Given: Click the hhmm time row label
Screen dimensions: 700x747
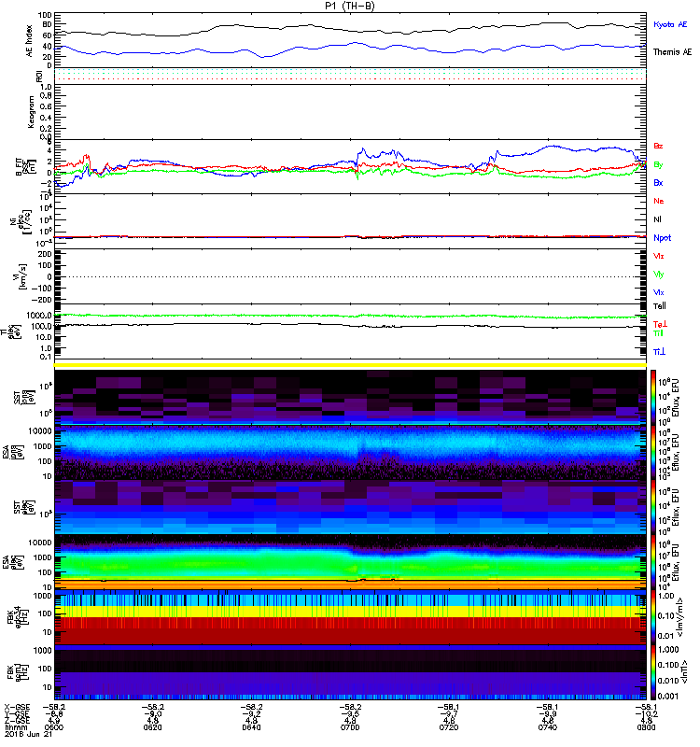Looking at the screenshot, I should (x=16, y=727).
